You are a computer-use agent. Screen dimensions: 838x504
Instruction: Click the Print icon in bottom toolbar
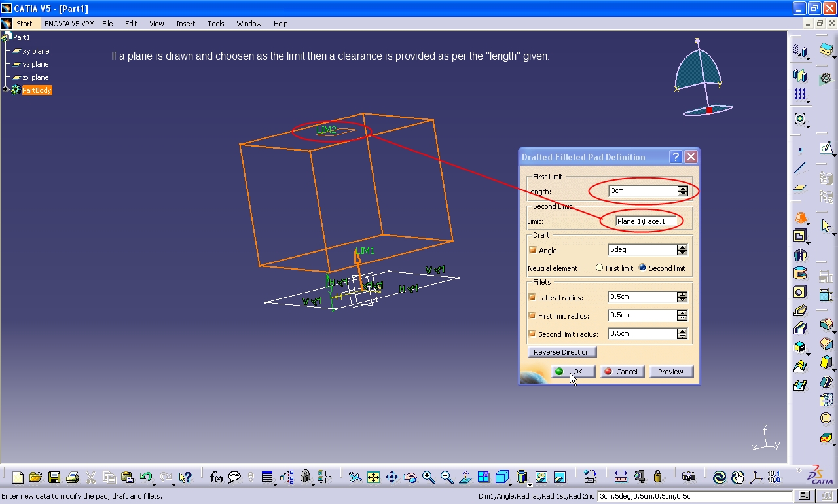[x=73, y=477]
